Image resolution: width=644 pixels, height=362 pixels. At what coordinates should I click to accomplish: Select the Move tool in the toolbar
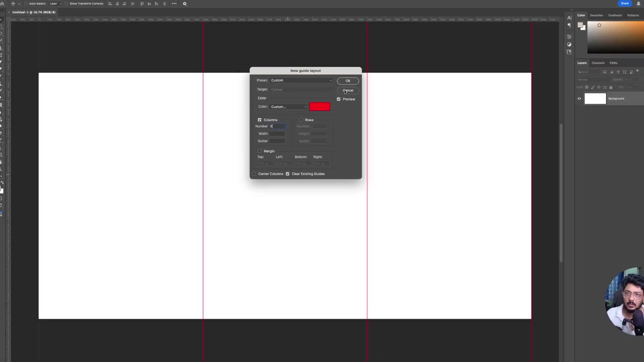coord(2,20)
